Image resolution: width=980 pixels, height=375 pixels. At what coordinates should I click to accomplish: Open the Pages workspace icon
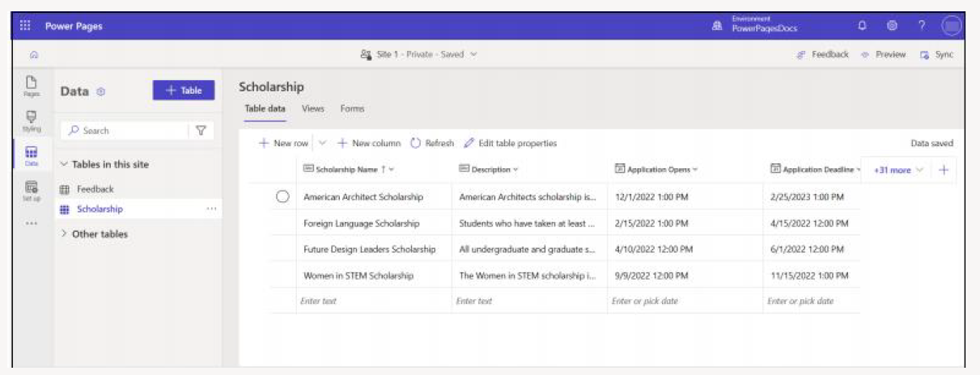click(x=32, y=87)
